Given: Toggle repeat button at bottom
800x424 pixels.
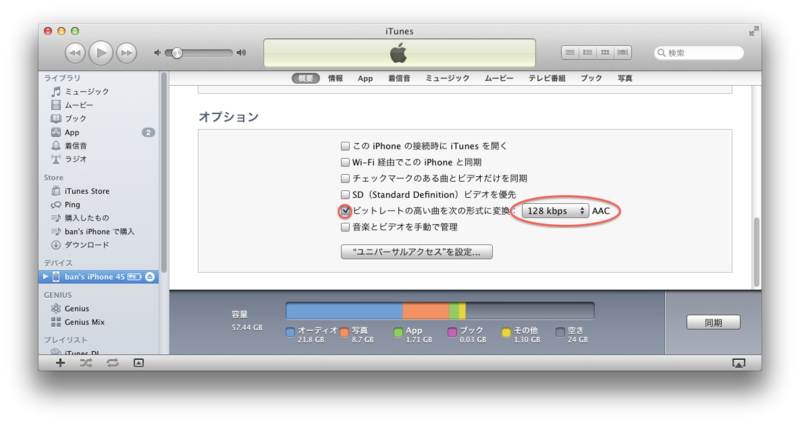Looking at the screenshot, I should tap(112, 363).
